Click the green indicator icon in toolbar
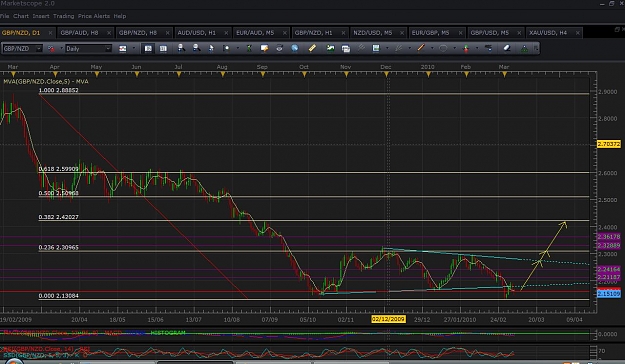 (249, 48)
